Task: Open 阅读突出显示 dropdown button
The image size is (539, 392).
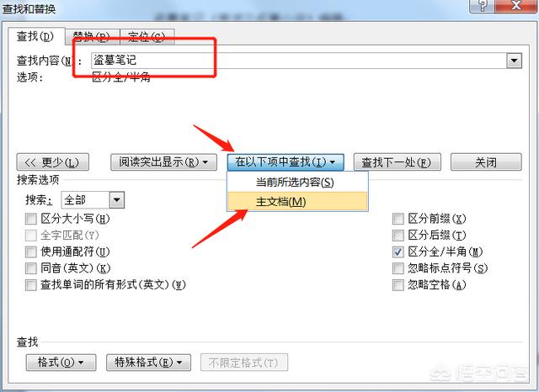Action: (163, 162)
